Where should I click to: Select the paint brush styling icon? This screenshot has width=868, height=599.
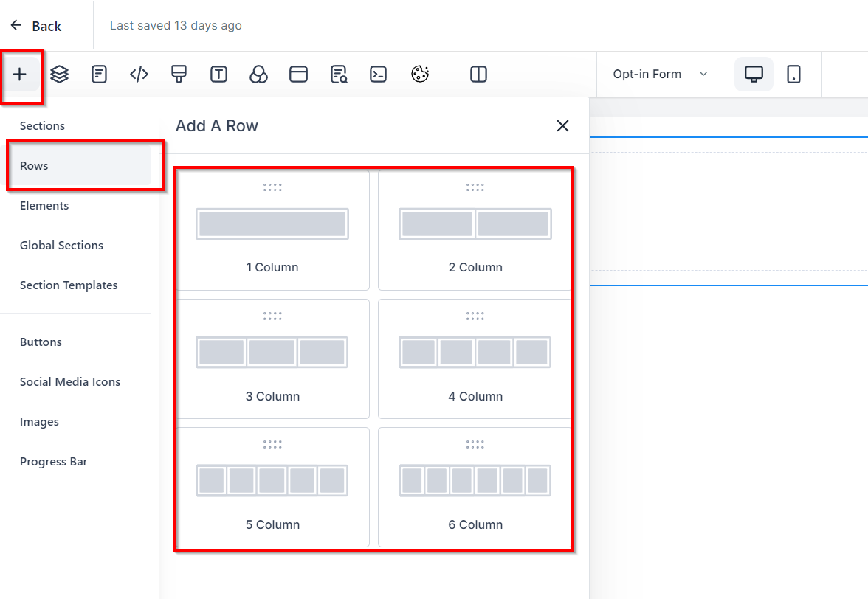[179, 74]
